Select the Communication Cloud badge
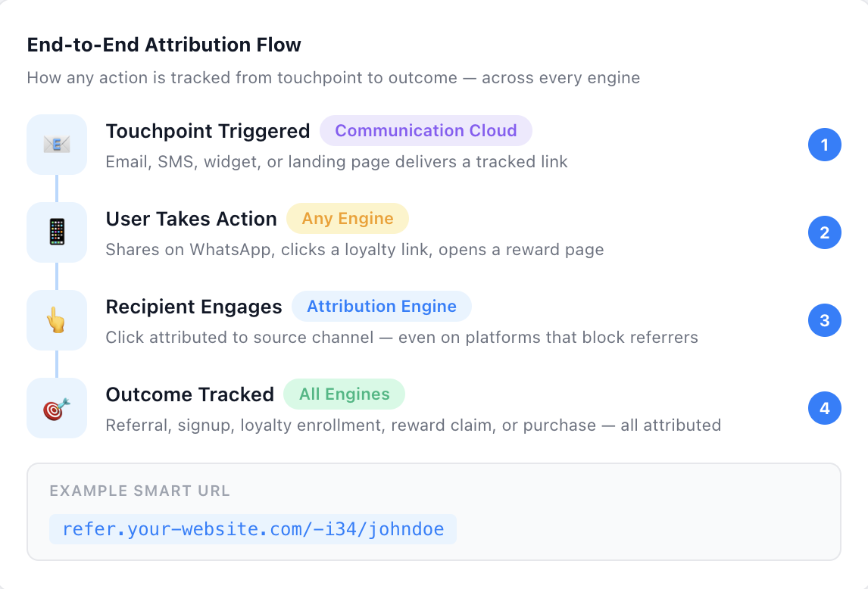868x589 pixels. coord(426,131)
